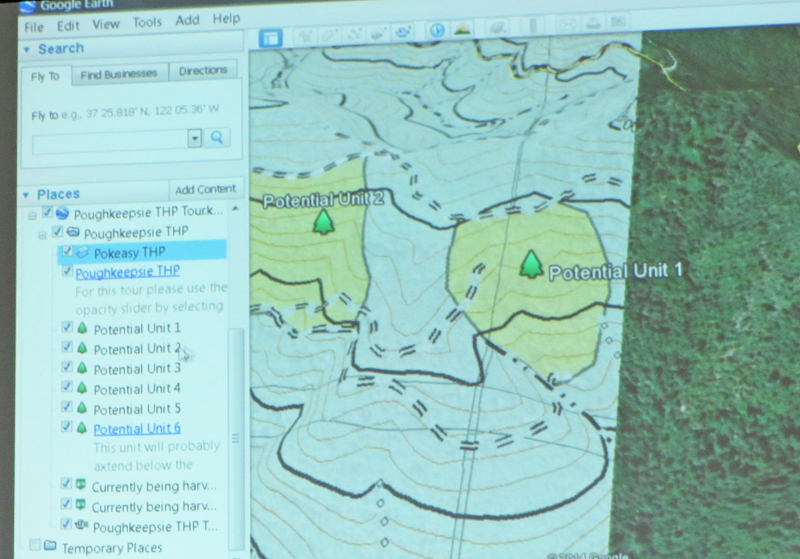This screenshot has height=559, width=800.
Task: Select the Add Path toolbar icon
Action: pos(354,34)
